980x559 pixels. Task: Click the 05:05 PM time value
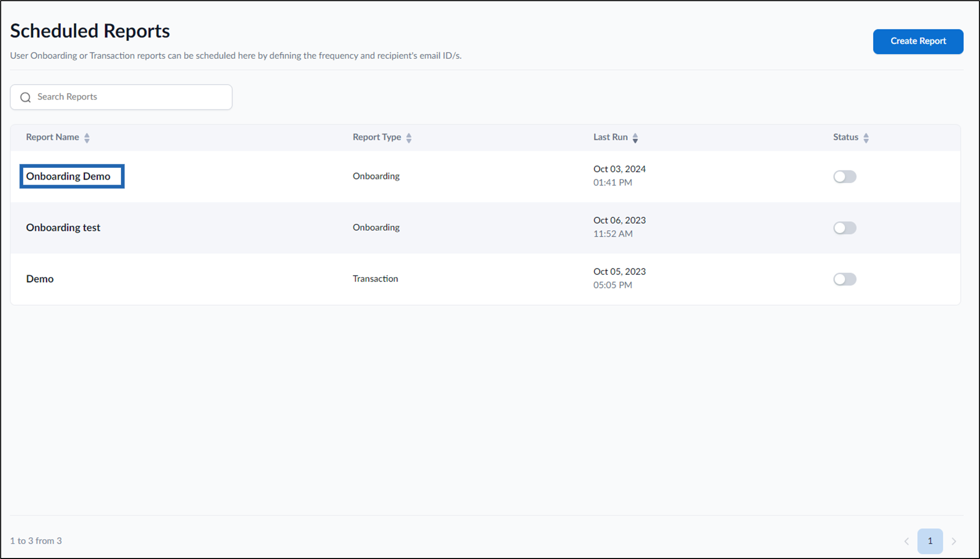tap(612, 285)
